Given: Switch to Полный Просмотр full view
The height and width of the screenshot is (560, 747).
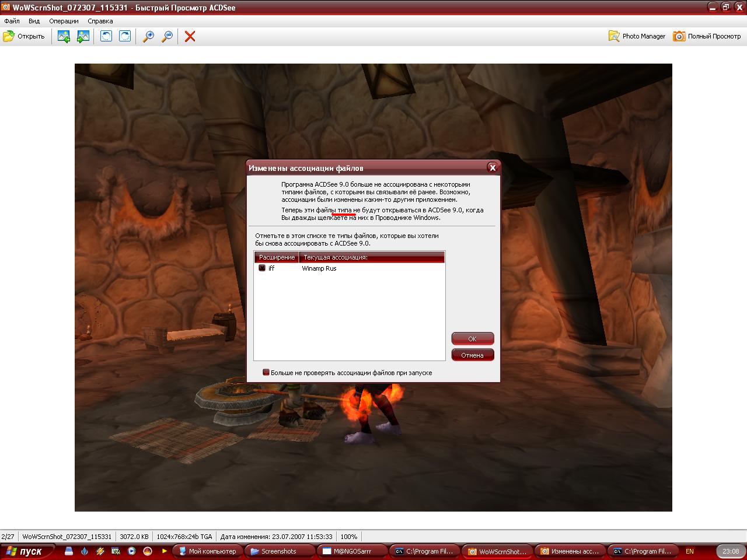Looking at the screenshot, I should 707,36.
